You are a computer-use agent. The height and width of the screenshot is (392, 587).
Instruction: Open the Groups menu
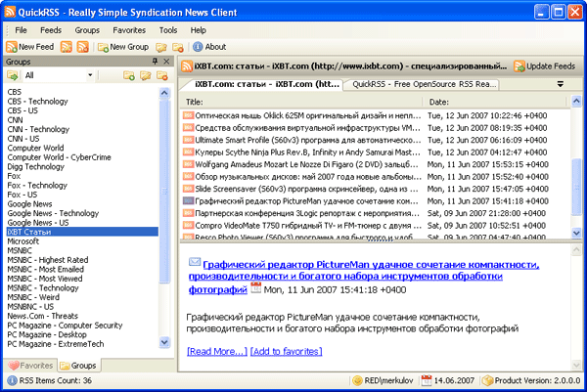point(87,30)
